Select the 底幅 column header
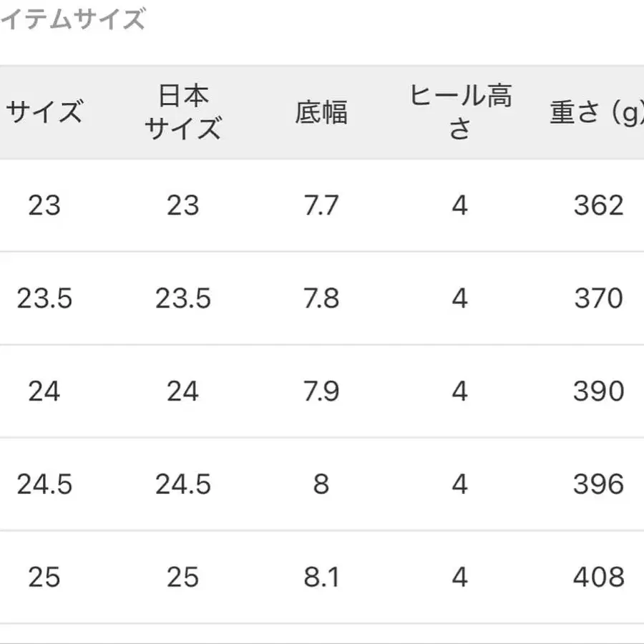This screenshot has height=644, width=644. pyautogui.click(x=321, y=112)
